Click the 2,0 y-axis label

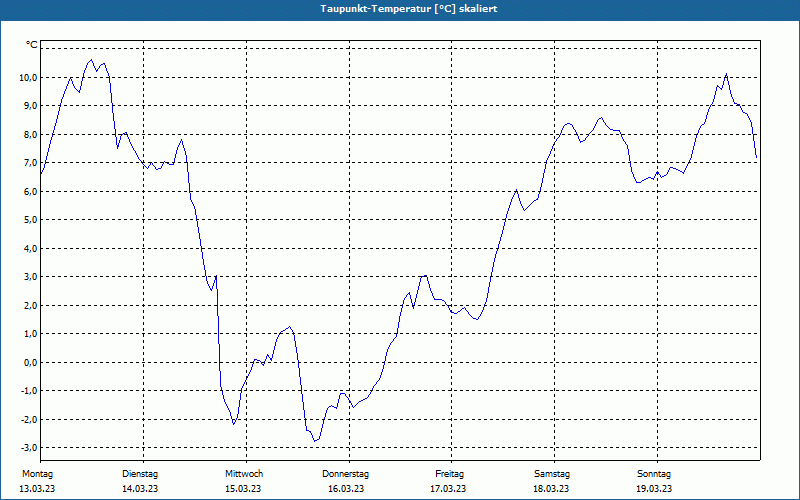click(x=30, y=305)
